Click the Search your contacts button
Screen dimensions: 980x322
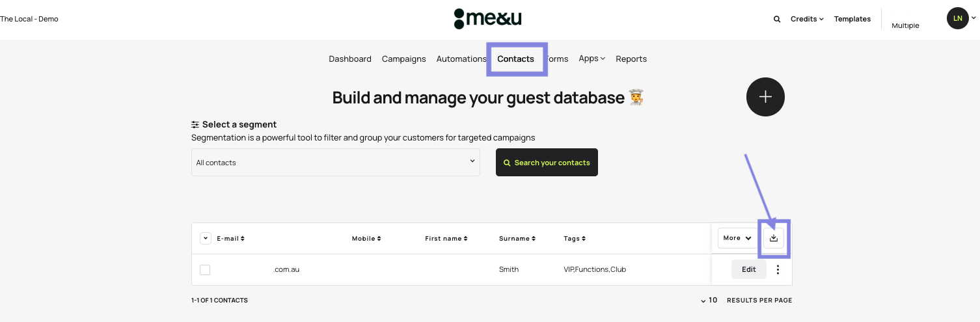click(547, 163)
